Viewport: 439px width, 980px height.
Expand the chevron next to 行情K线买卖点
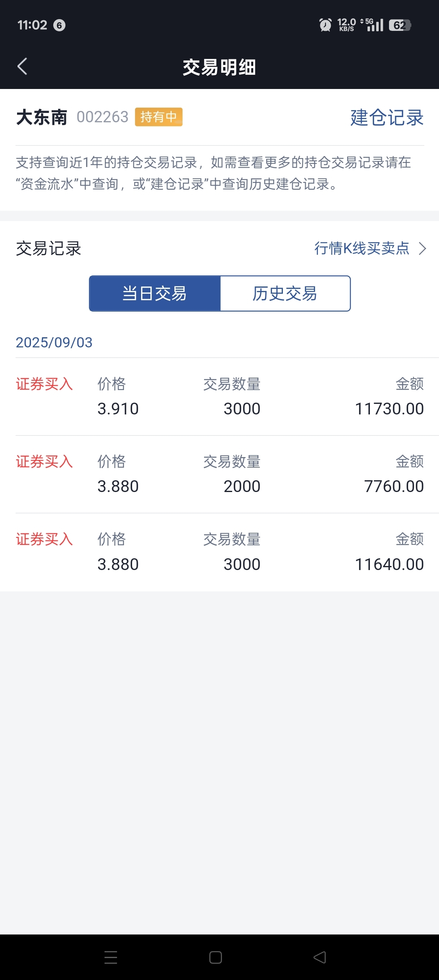coord(422,248)
